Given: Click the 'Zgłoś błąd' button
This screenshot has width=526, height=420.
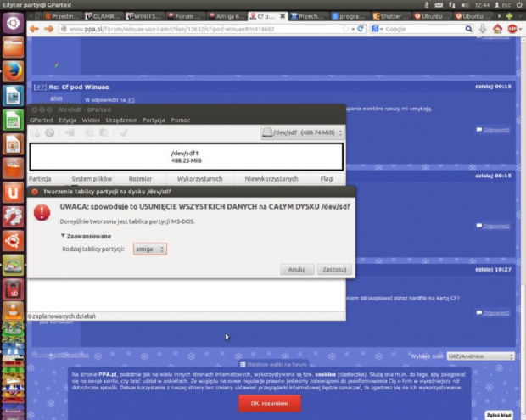Looking at the screenshot, I should 499,415.
